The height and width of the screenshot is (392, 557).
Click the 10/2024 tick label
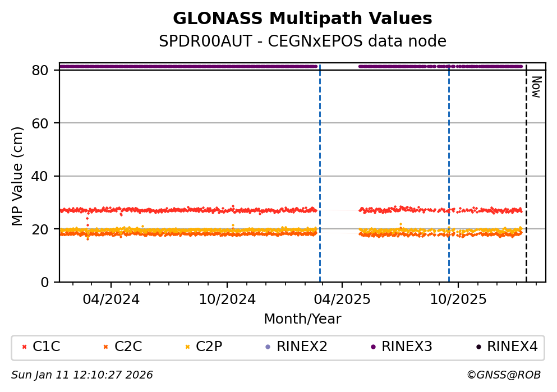point(227,299)
